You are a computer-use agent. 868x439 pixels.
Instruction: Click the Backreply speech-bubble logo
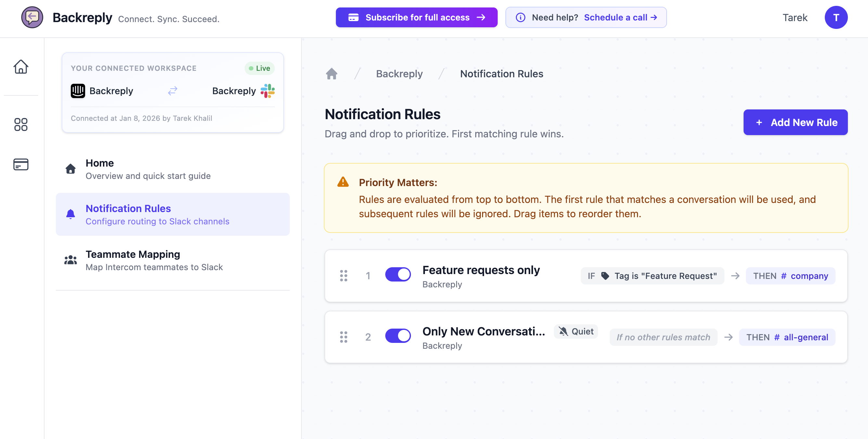pos(32,17)
